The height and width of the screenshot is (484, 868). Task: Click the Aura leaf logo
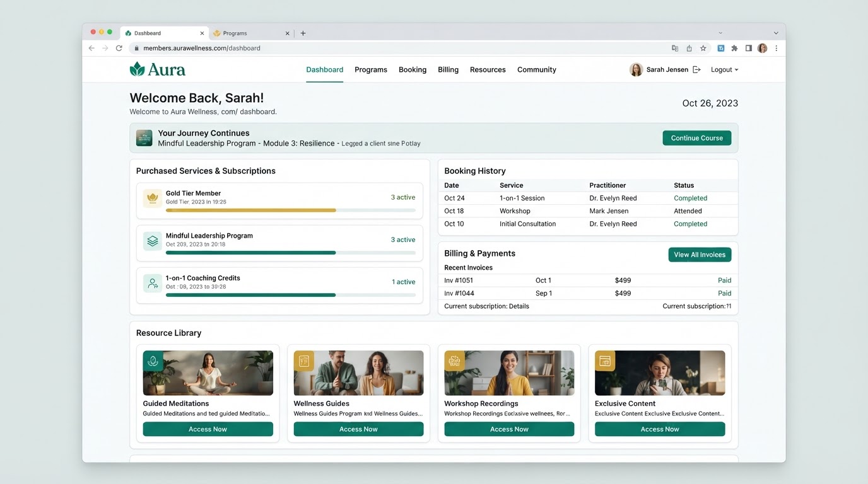click(x=137, y=69)
